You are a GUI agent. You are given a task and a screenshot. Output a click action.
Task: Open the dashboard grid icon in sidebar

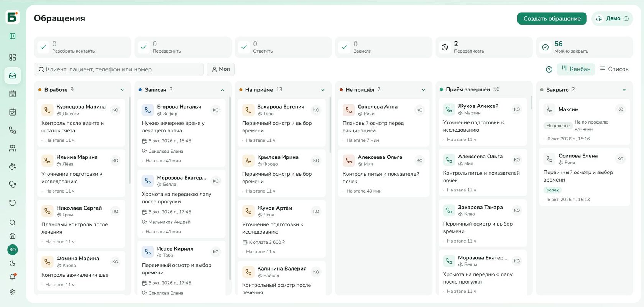coord(13,57)
